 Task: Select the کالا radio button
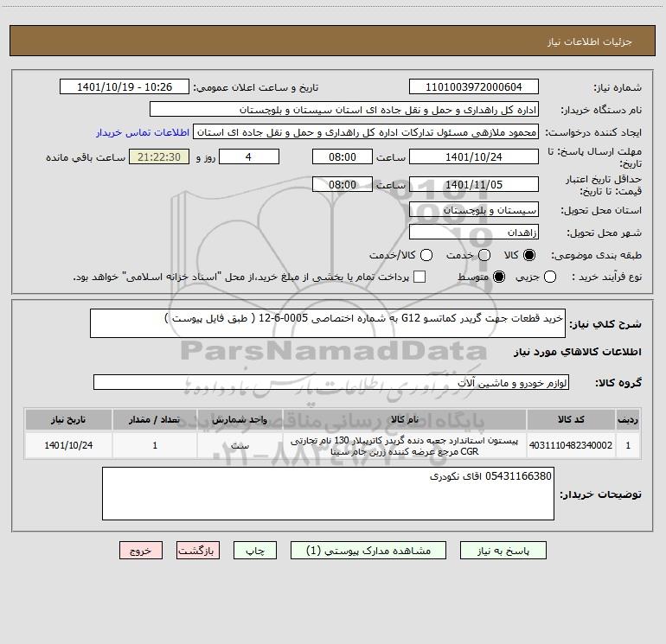pos(529,255)
